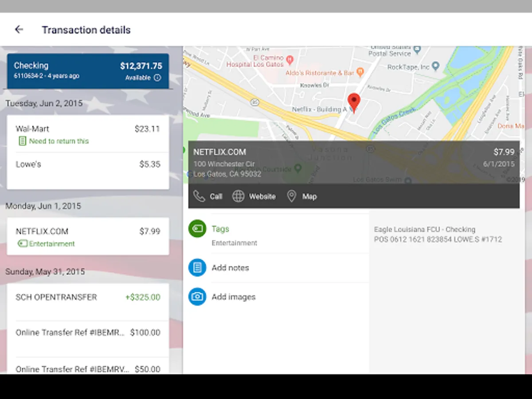This screenshot has width=532, height=399.
Task: Click the red location marker on map
Action: click(x=354, y=103)
